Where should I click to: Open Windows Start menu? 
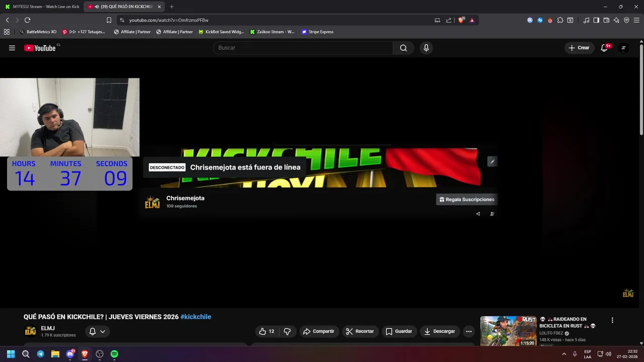(x=11, y=354)
